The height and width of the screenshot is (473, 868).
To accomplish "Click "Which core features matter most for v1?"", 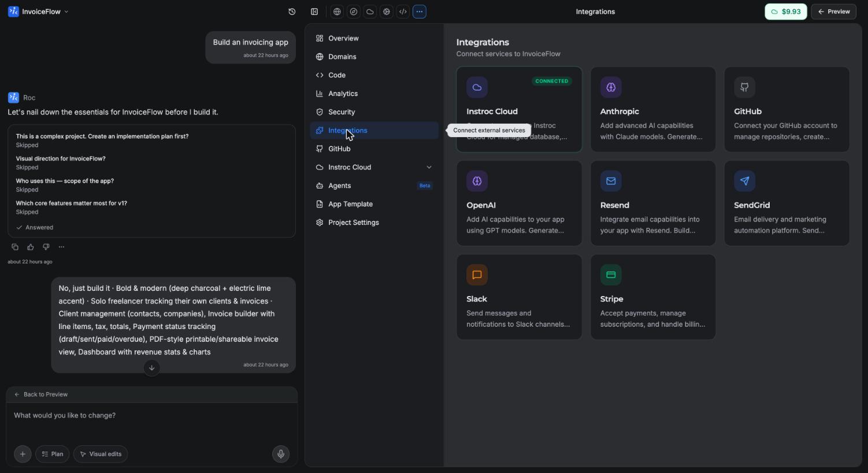I will 72,203.
